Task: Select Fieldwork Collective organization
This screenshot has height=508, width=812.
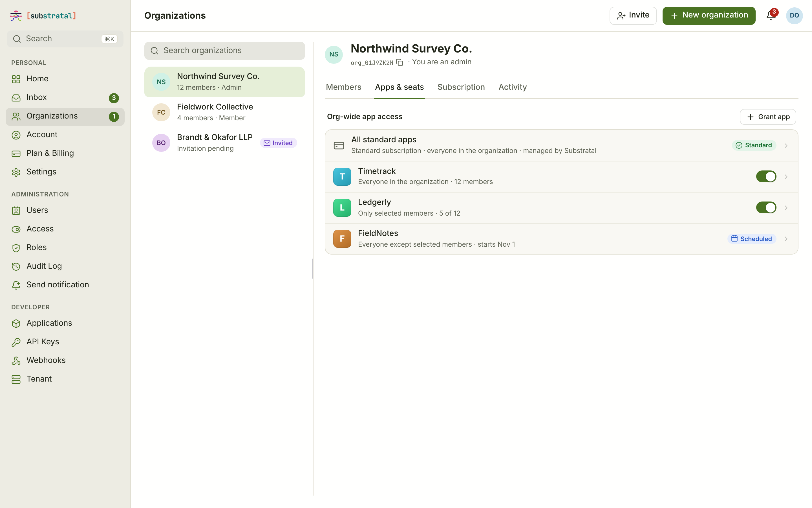Action: 224,112
